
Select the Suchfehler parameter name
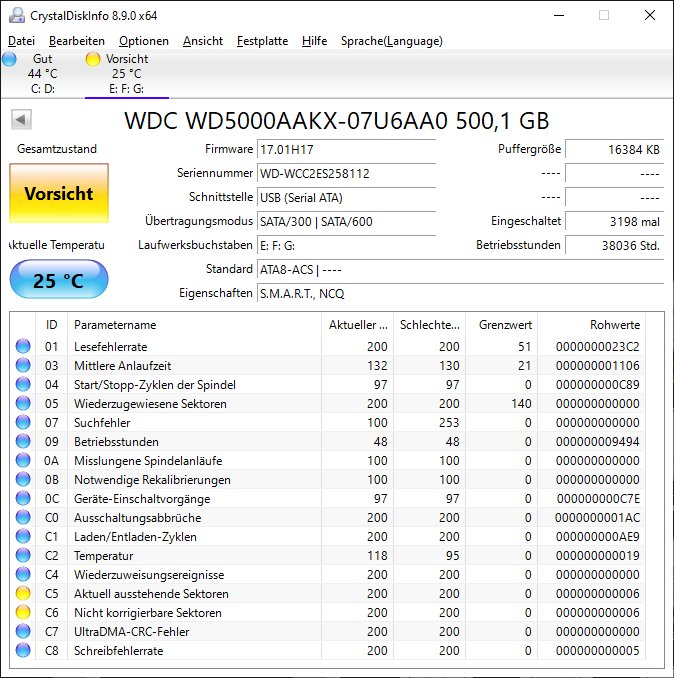(102, 423)
